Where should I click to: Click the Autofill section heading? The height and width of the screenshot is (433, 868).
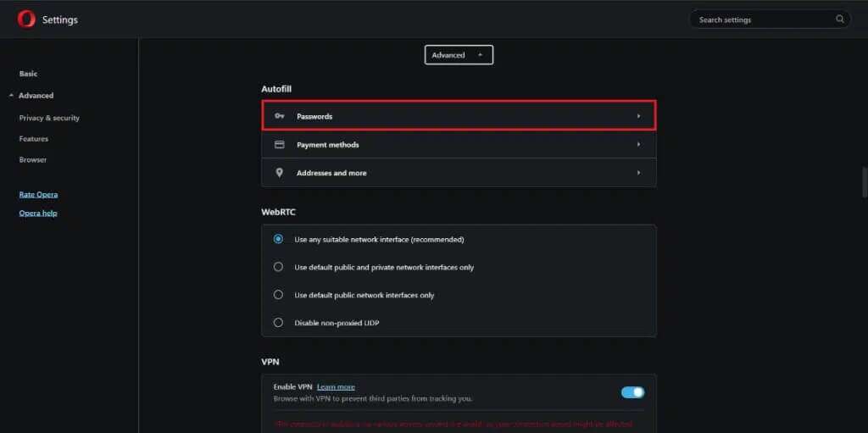tap(276, 89)
